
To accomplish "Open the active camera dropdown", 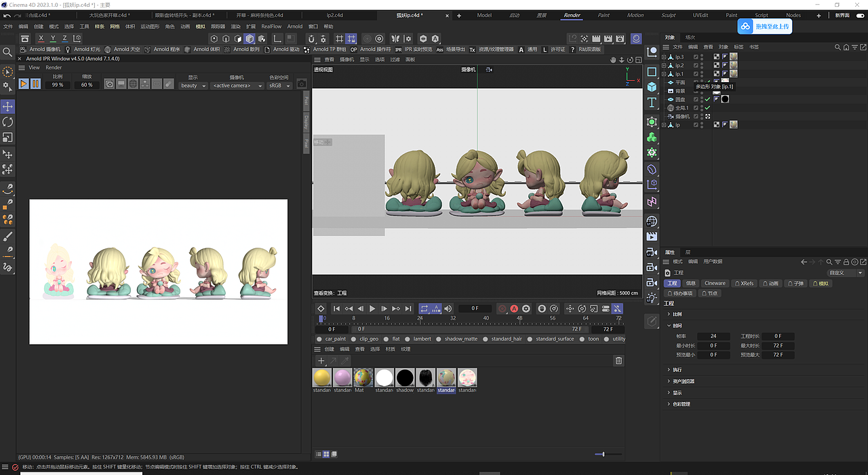I will (237, 85).
